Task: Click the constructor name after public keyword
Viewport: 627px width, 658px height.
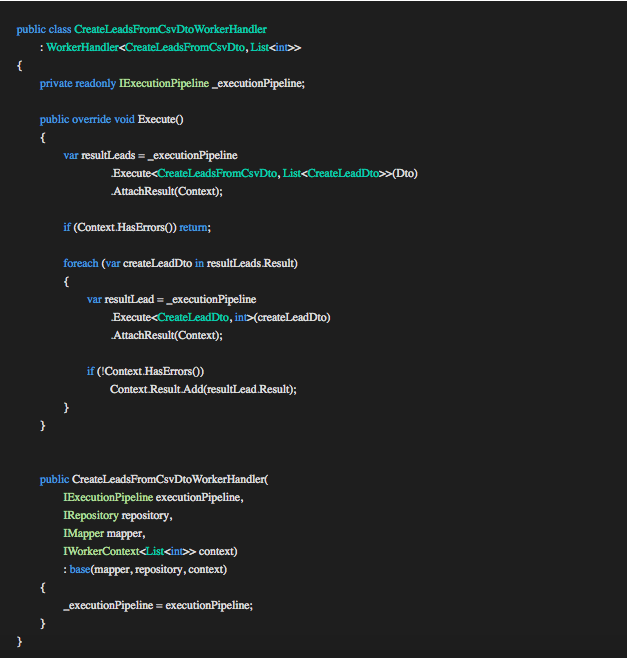Action: (x=170, y=479)
